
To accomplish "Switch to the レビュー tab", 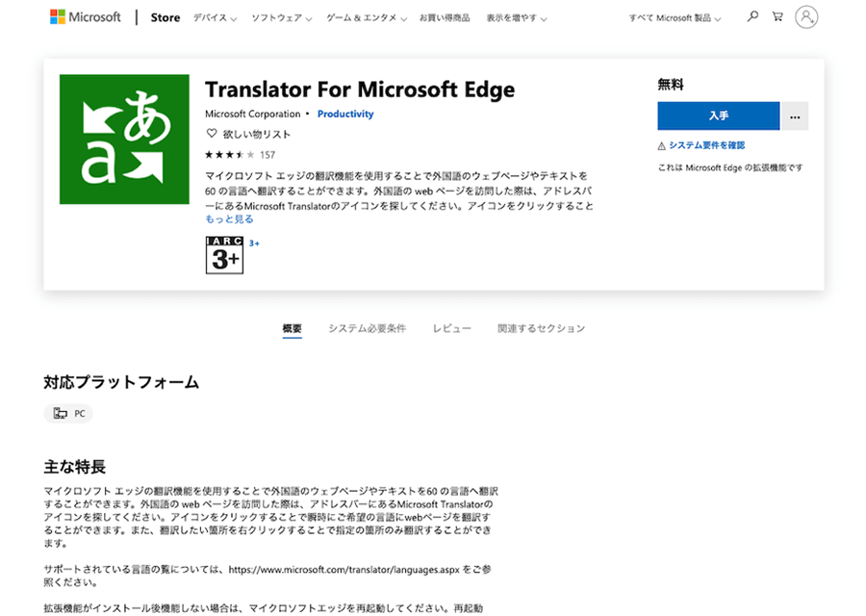I will [x=452, y=329].
